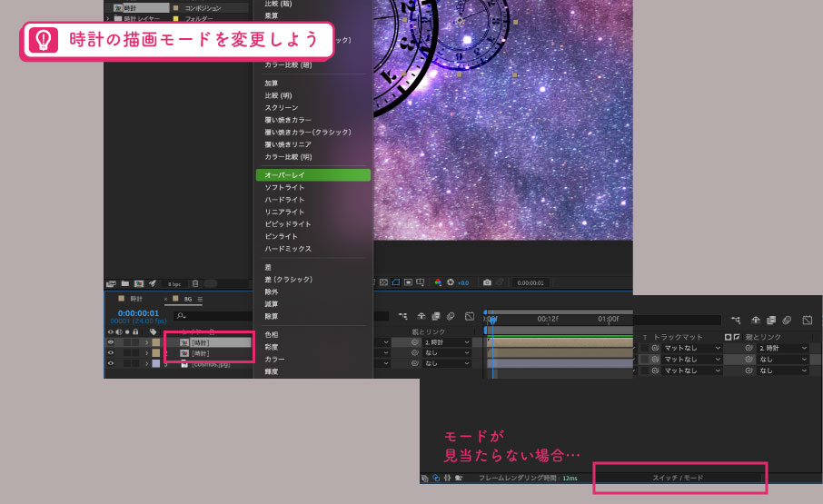
Task: Expand the second 時計 layer properties
Action: coord(147,353)
